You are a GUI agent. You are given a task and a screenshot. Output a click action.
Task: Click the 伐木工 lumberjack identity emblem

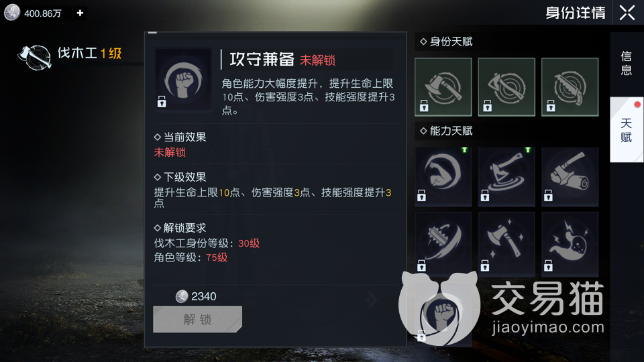click(x=34, y=57)
